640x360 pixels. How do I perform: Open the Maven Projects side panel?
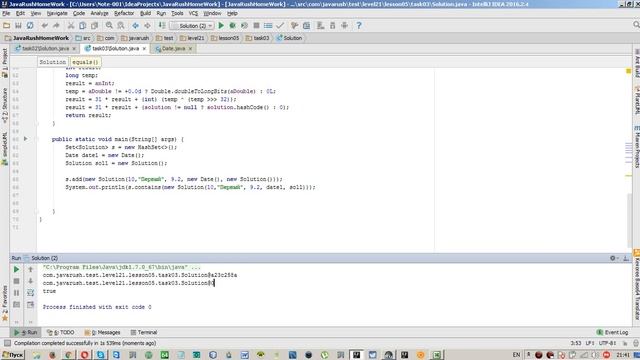click(636, 147)
